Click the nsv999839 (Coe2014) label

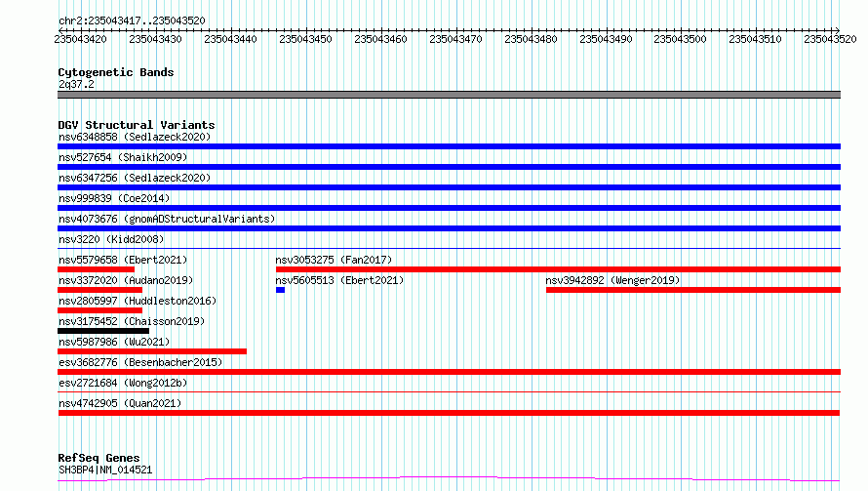point(114,198)
